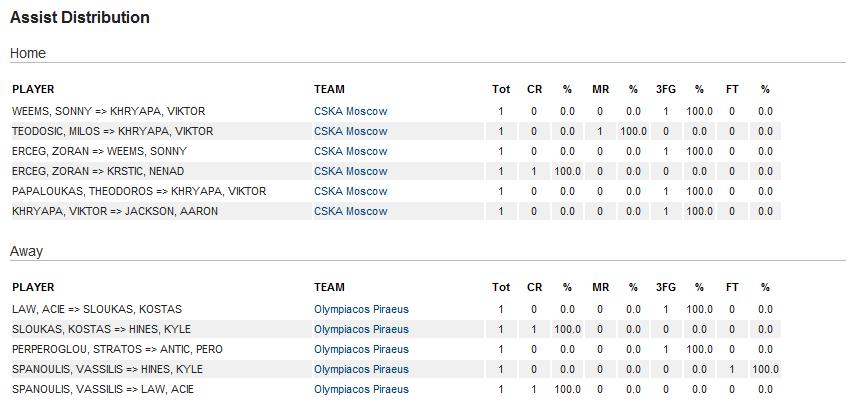
Task: Select the WEEMS, SONNY => KHRYAPA, VIKTOR row text
Action: 108,111
